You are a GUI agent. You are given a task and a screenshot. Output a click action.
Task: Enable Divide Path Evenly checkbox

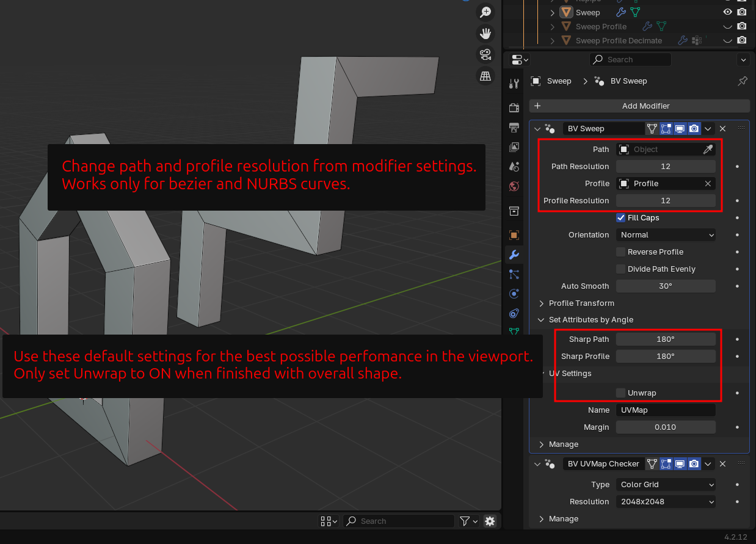coord(620,269)
